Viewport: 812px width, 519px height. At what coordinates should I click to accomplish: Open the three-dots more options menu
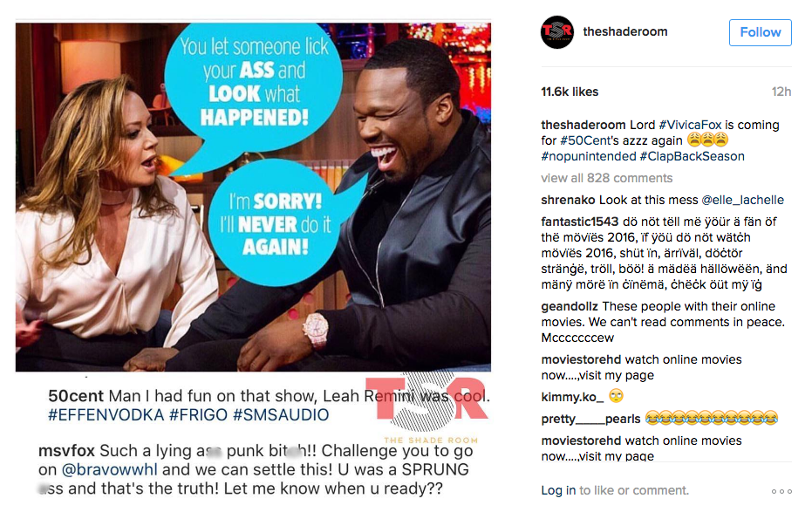[781, 491]
